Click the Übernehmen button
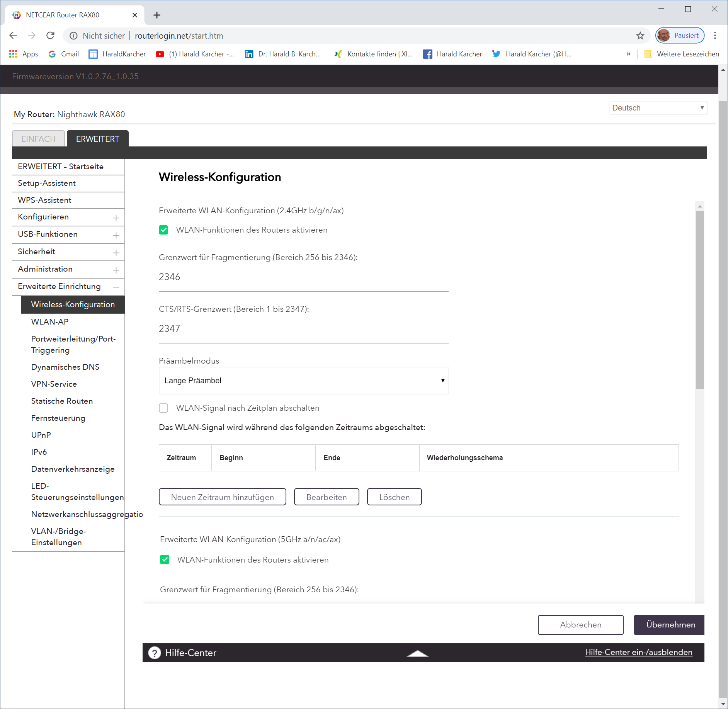 tap(669, 625)
